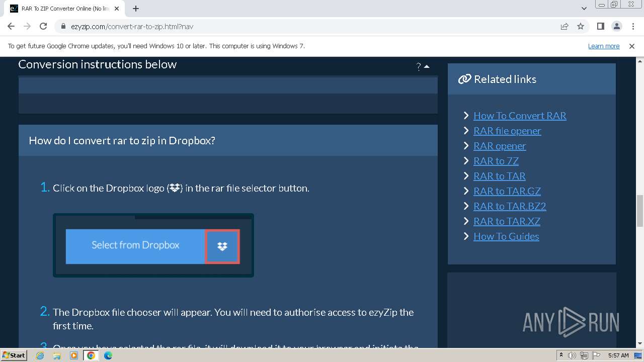
Task: Open the Chrome side panel
Action: pyautogui.click(x=600, y=26)
